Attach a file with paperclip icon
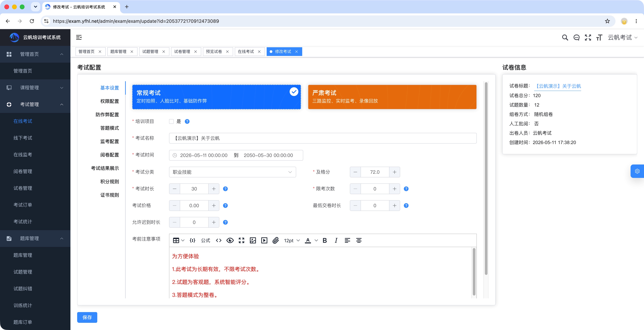Screen dimensions: 644x330 276,240
